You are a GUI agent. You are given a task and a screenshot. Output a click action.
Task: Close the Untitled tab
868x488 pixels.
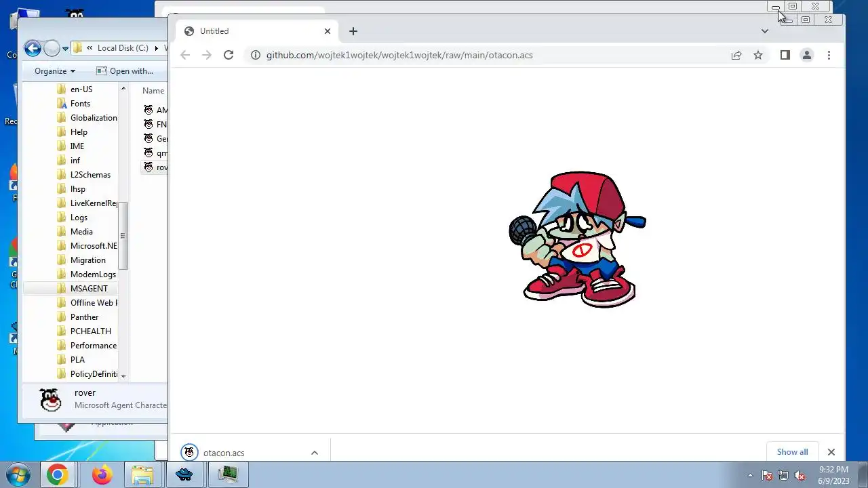coord(328,31)
